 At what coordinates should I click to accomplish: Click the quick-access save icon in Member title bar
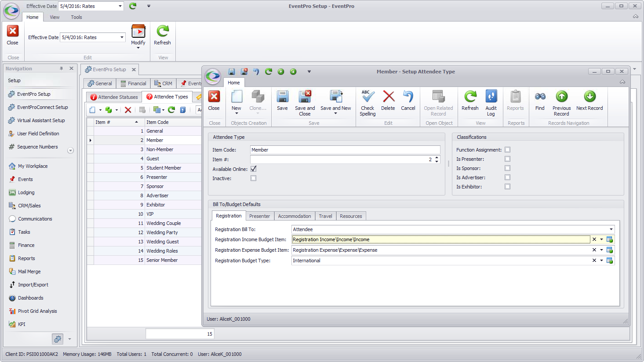(232, 72)
